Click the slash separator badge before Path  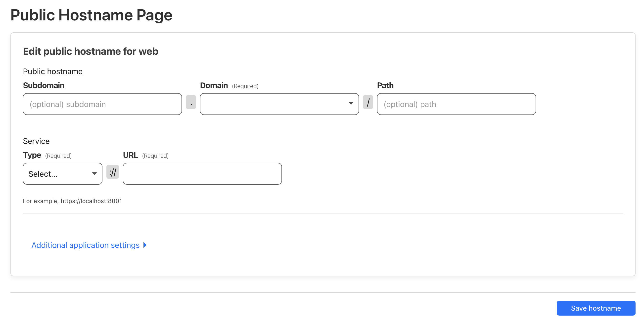[368, 102]
